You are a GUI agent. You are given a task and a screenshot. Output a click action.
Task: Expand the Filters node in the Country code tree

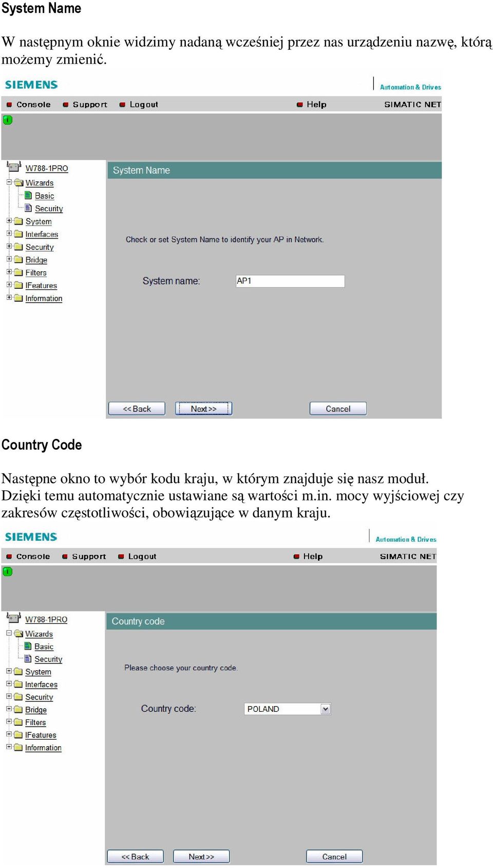point(9,722)
